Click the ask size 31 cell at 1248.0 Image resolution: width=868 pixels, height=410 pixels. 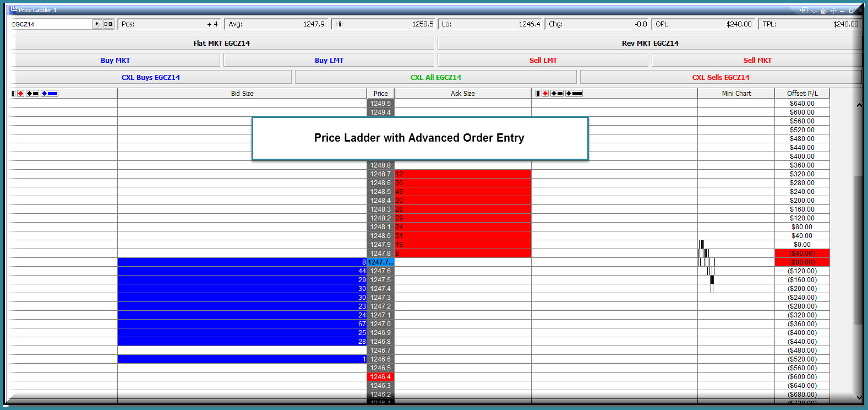click(x=463, y=236)
